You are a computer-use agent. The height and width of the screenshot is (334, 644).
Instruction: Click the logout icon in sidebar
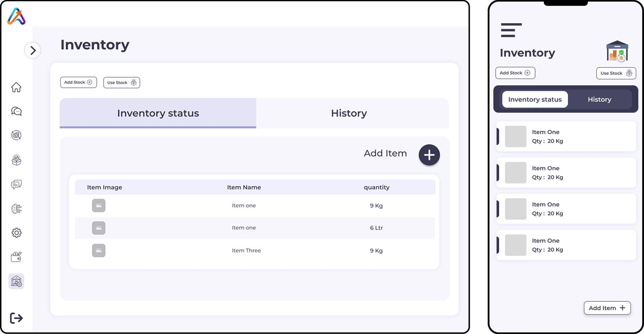tap(16, 318)
